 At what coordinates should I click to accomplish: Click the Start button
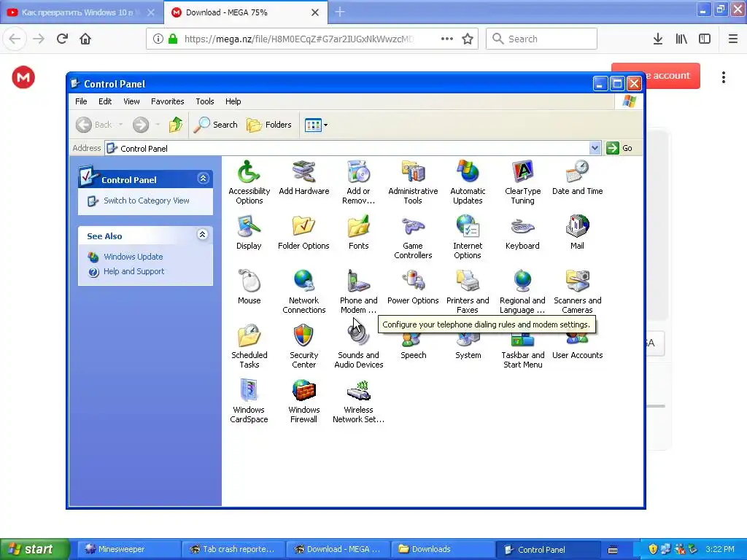click(x=34, y=549)
